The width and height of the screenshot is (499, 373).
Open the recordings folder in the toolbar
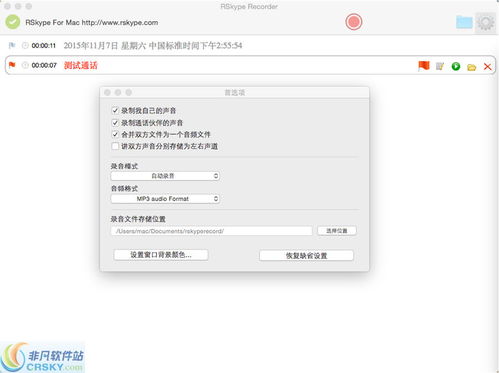tap(464, 22)
